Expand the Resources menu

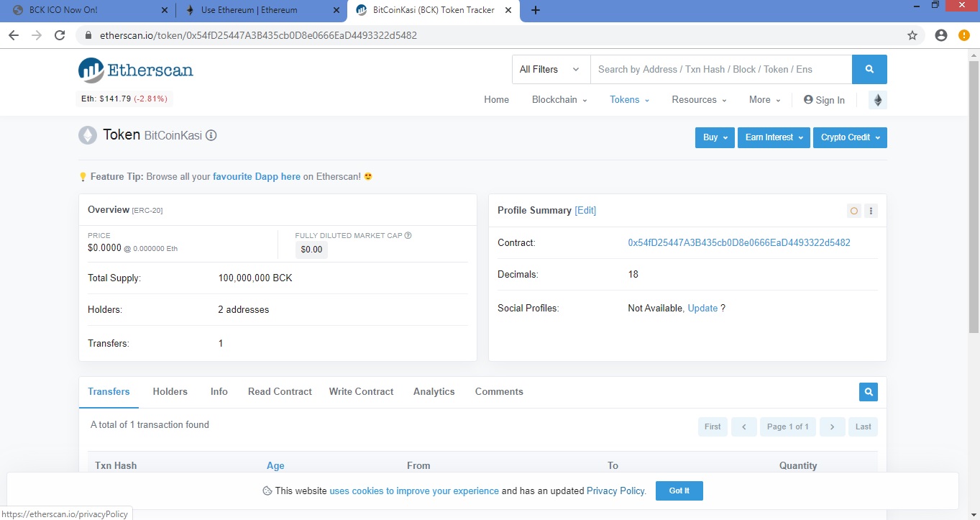point(699,100)
